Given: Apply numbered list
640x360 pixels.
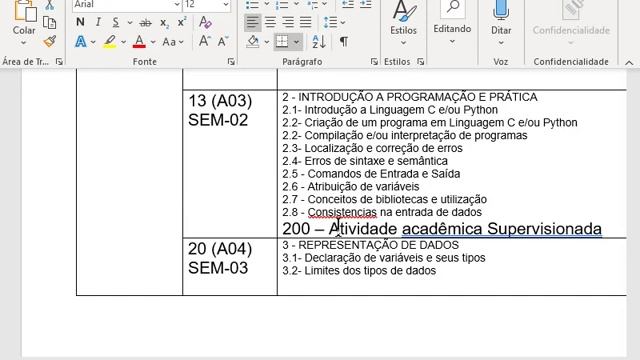Looking at the screenshot, I should point(282,5).
